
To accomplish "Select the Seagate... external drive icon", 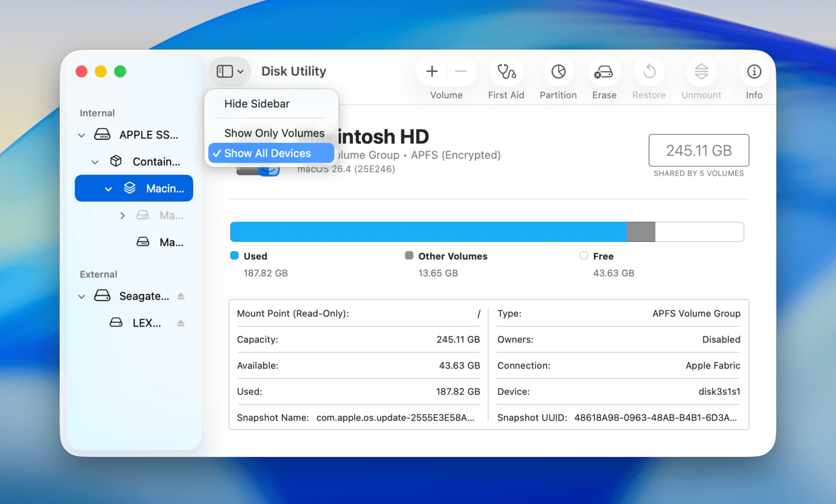I will [102, 296].
